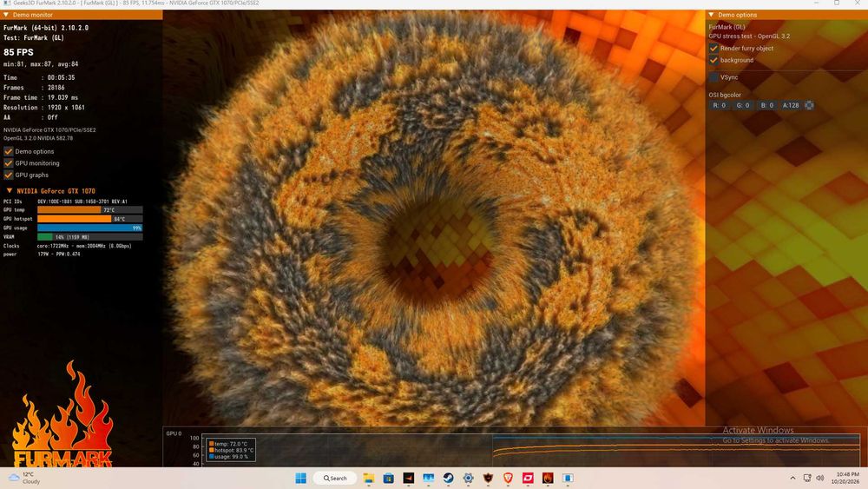Uncheck the GPU graphs checkbox

click(9, 175)
